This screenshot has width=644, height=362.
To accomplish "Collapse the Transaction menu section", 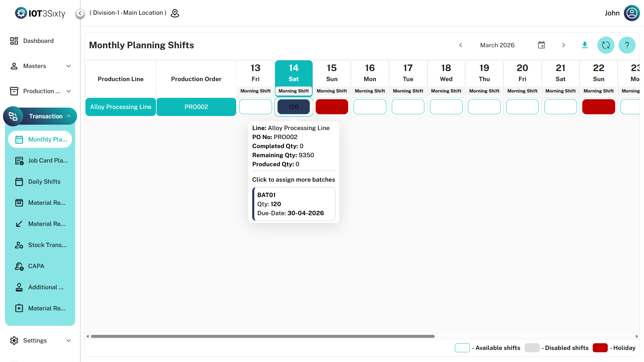I will (69, 116).
